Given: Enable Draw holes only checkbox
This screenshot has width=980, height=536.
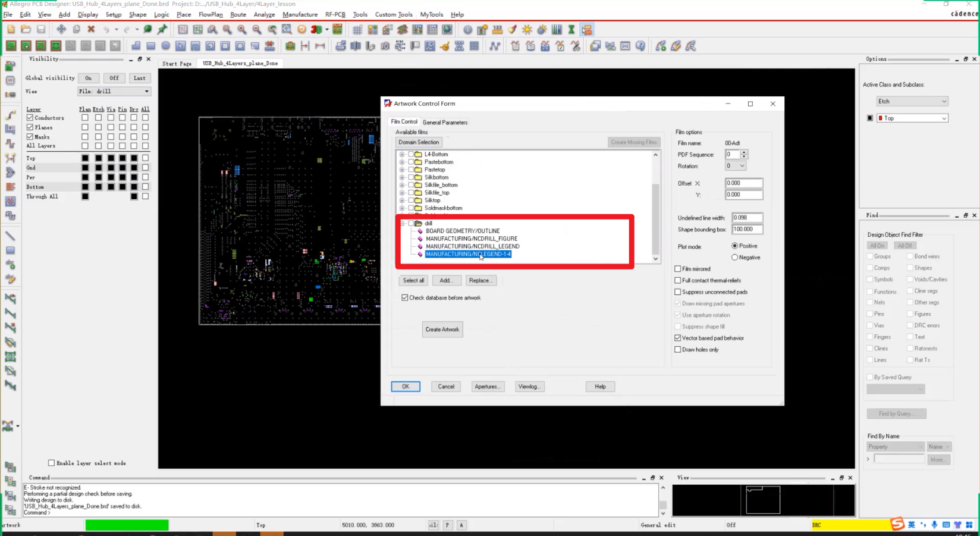Looking at the screenshot, I should coord(678,350).
